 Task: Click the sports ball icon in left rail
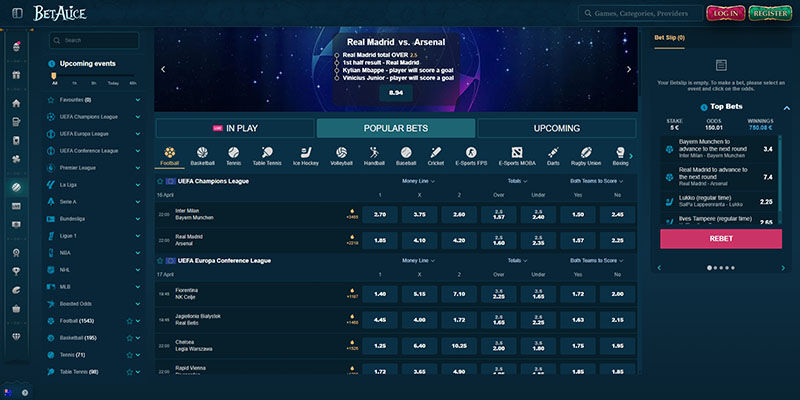[x=16, y=187]
